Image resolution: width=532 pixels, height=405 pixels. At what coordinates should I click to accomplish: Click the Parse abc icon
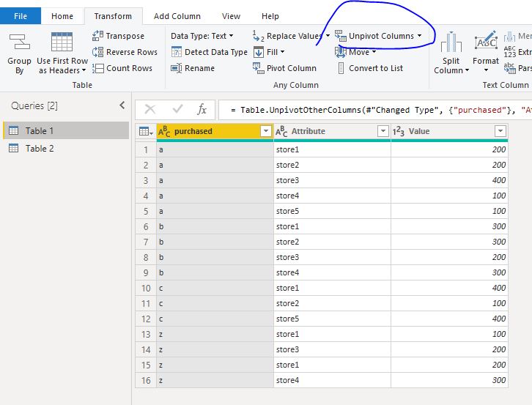coord(509,68)
